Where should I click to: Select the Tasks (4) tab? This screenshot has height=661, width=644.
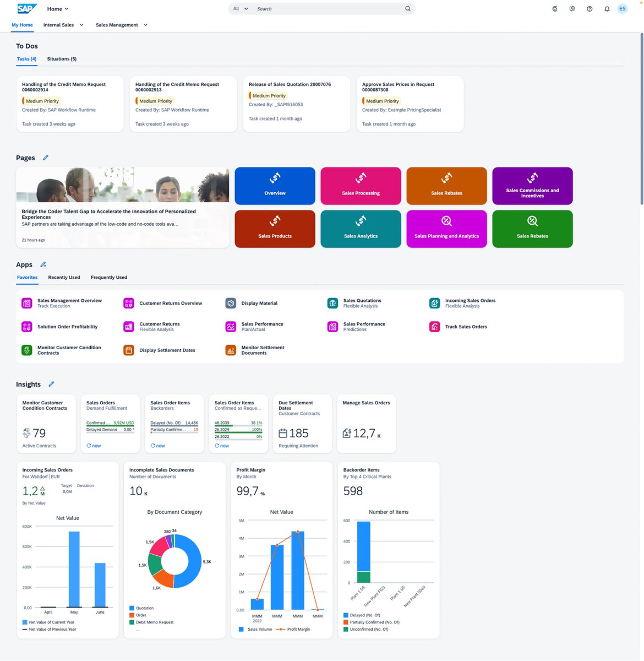26,59
